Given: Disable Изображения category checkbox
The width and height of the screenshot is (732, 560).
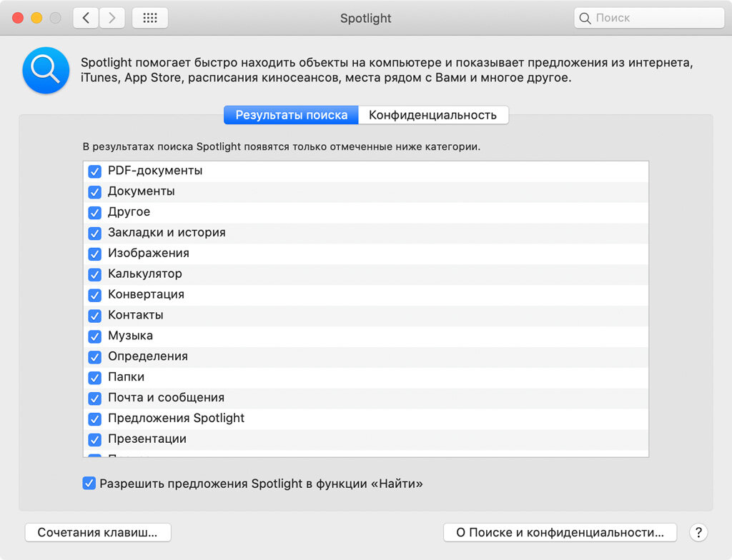Looking at the screenshot, I should [95, 254].
